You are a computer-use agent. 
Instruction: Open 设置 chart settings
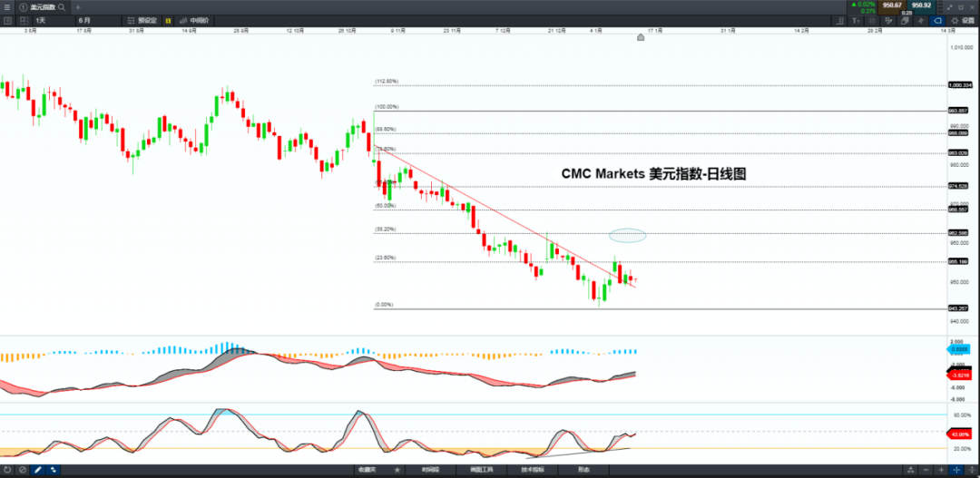(x=962, y=21)
